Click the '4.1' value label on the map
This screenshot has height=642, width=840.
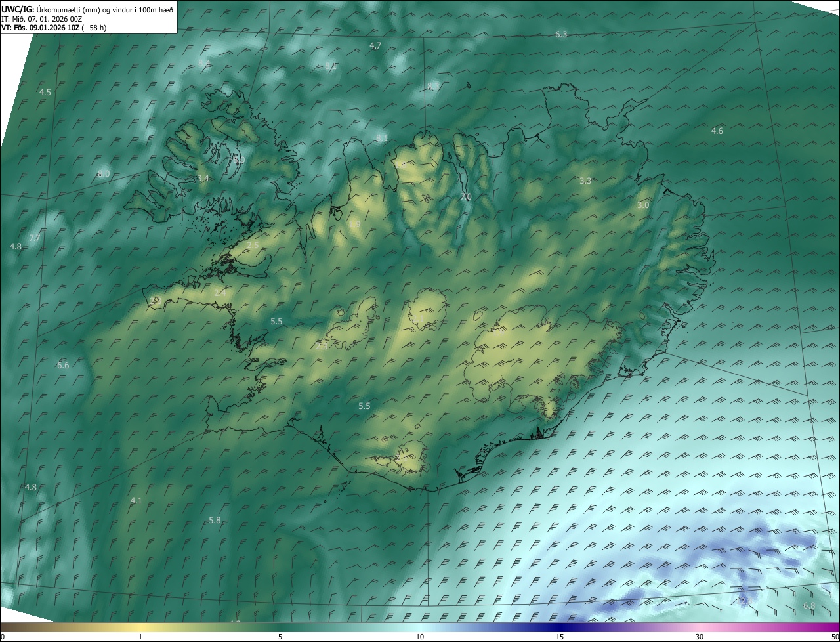pos(136,500)
